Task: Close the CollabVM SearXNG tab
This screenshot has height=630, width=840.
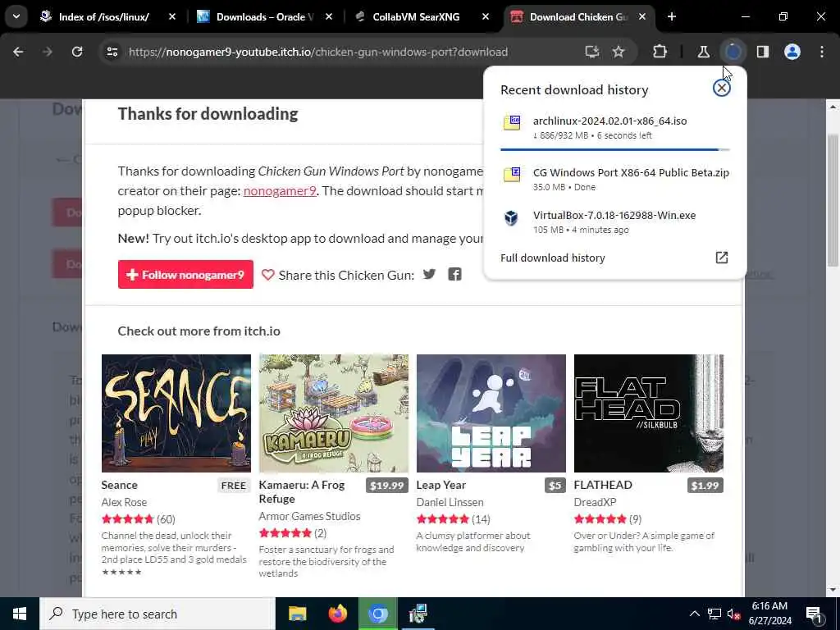Action: tap(486, 16)
